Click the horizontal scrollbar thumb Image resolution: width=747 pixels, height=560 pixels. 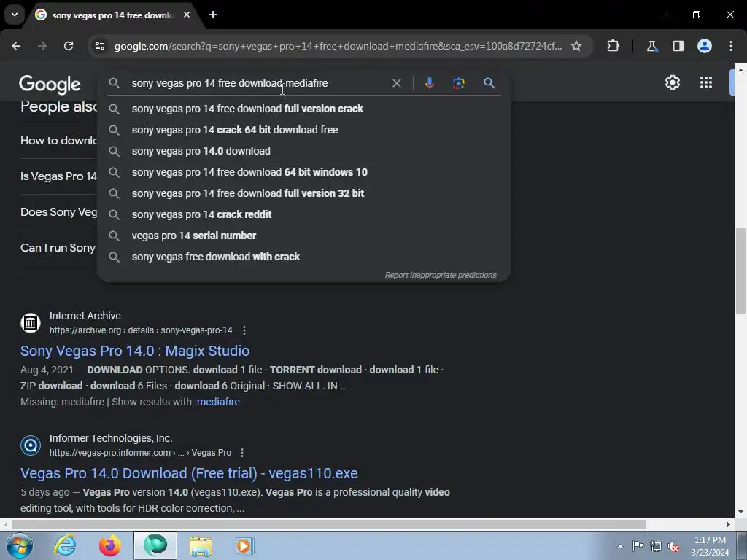(329, 525)
